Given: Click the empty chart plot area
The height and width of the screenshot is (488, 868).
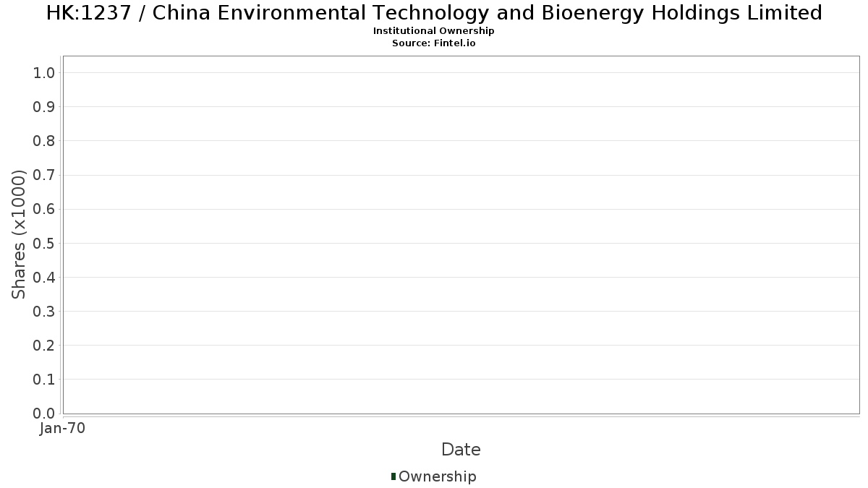Looking at the screenshot, I should click(461, 234).
